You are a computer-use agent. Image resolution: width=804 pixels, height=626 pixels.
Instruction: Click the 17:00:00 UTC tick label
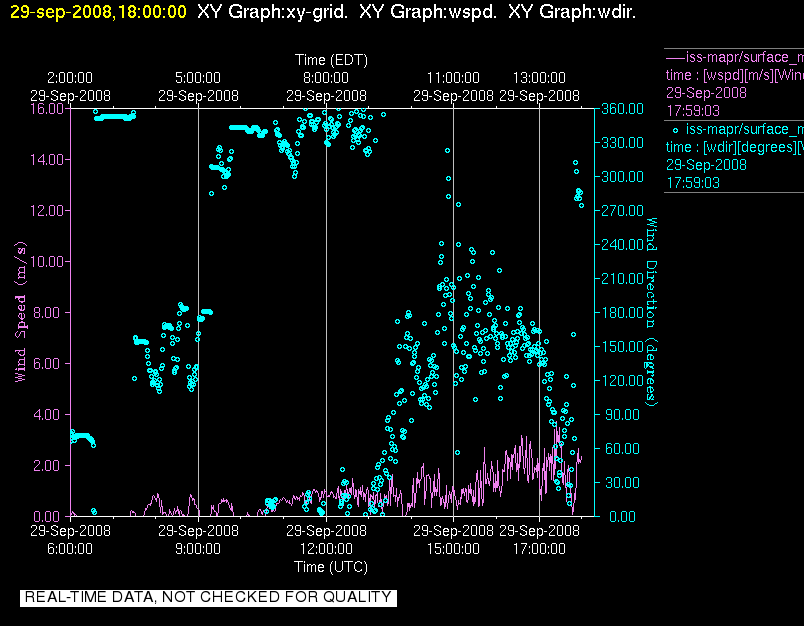pos(539,549)
